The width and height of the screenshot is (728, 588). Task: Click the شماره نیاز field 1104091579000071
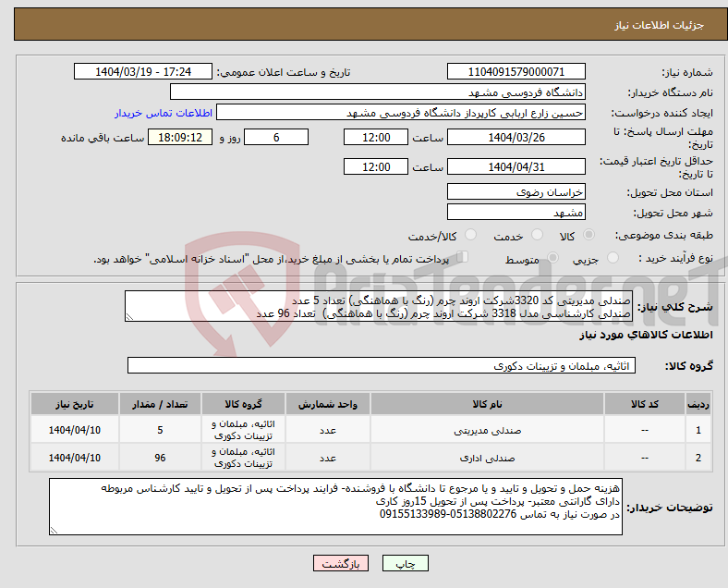click(516, 72)
